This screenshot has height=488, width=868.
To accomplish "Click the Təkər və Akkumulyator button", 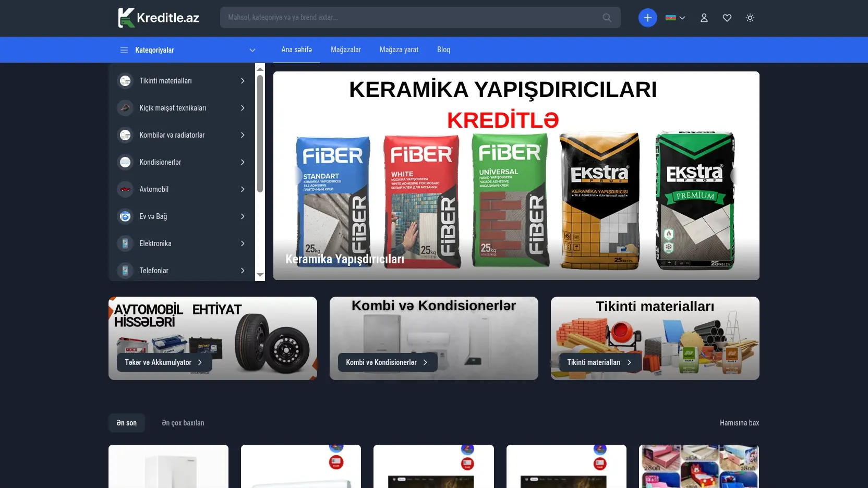I will [x=164, y=362].
